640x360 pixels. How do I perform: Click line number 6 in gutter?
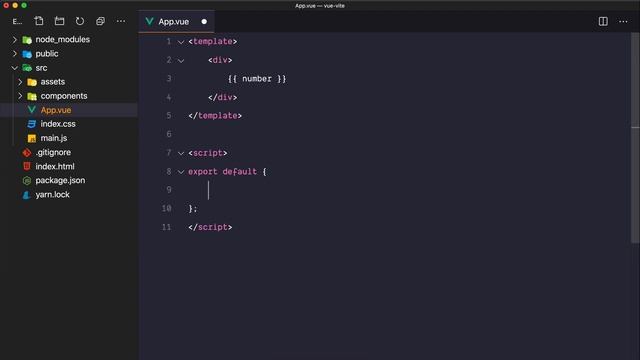click(169, 134)
